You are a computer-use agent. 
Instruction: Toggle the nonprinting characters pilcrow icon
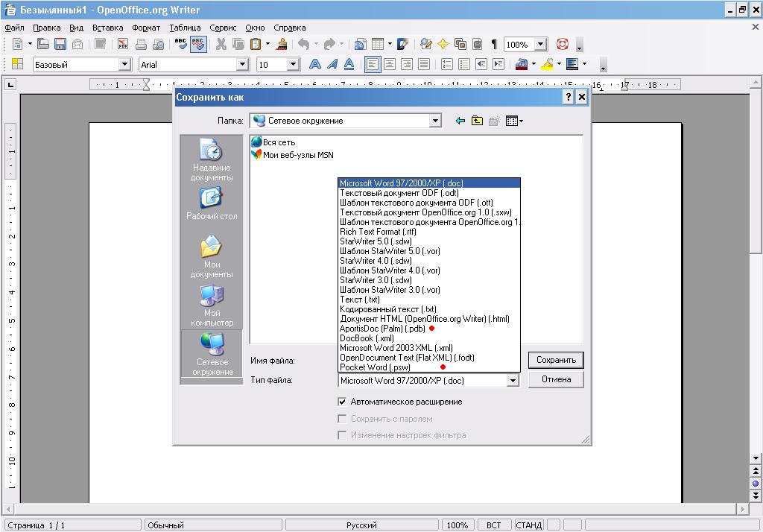pos(494,44)
